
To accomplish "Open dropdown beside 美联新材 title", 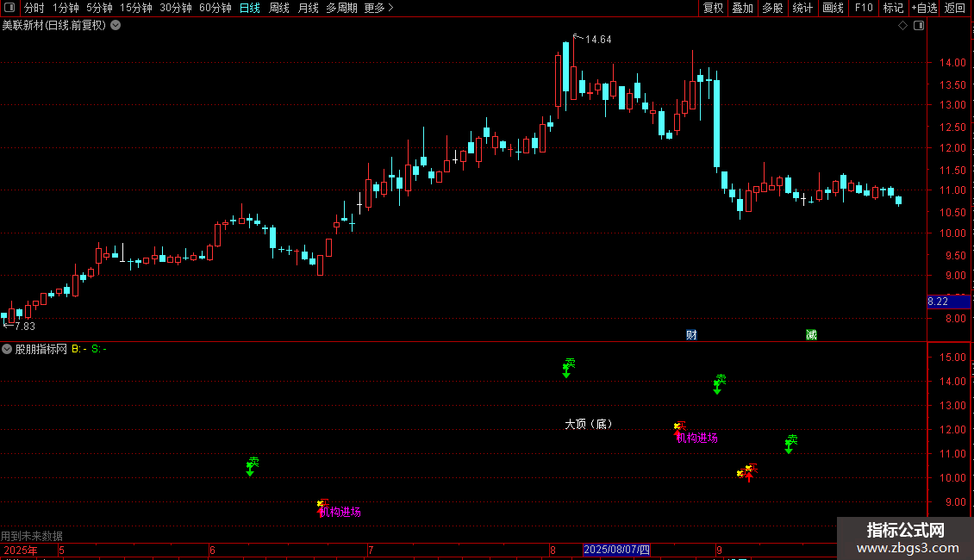I will [116, 26].
